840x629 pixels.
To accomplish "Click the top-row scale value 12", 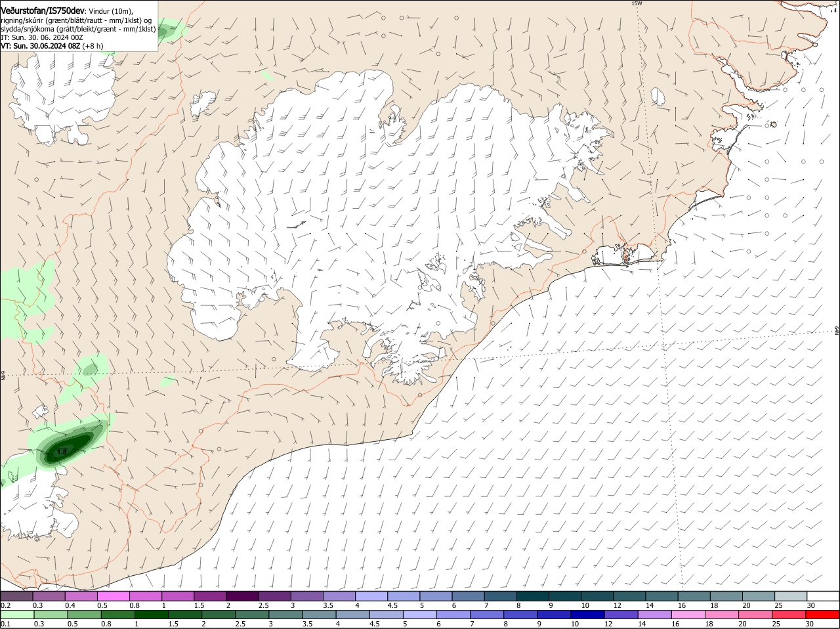I will coord(617,605).
